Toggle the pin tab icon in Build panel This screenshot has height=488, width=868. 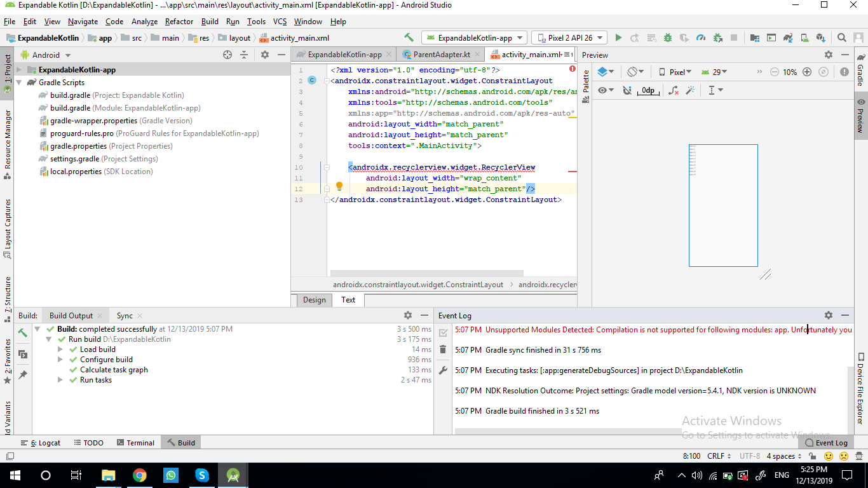(x=23, y=375)
